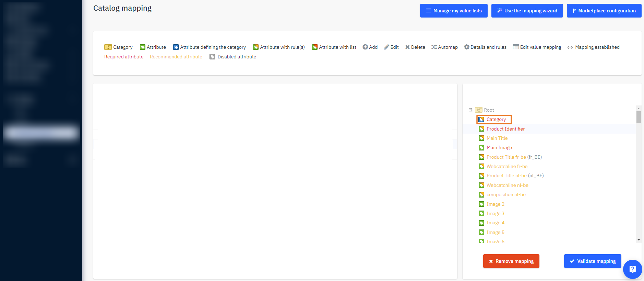Open Manage my value lists

pos(454,11)
